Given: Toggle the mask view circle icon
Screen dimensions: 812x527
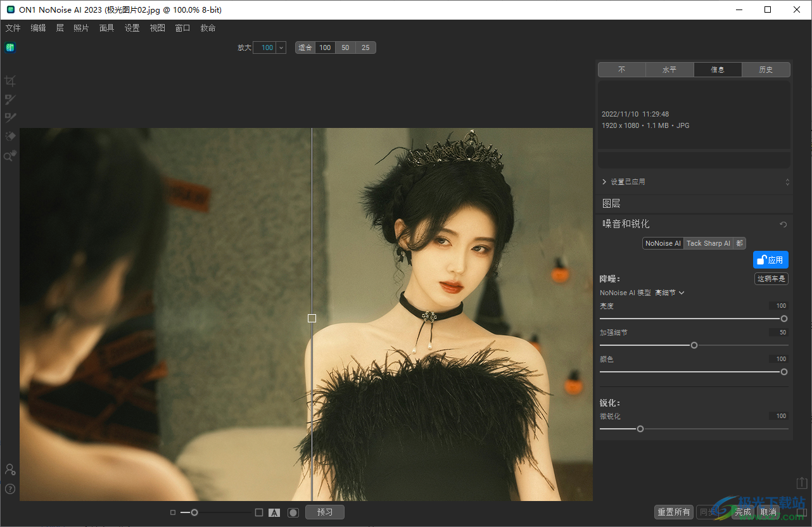Looking at the screenshot, I should pyautogui.click(x=293, y=512).
